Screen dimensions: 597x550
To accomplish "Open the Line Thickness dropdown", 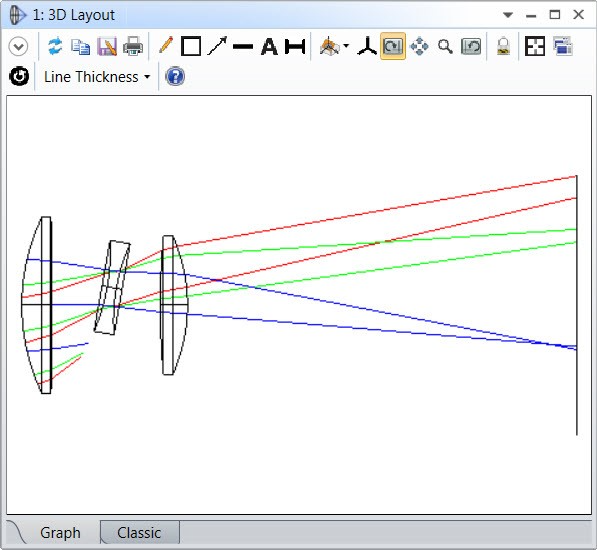I will click(x=97, y=77).
